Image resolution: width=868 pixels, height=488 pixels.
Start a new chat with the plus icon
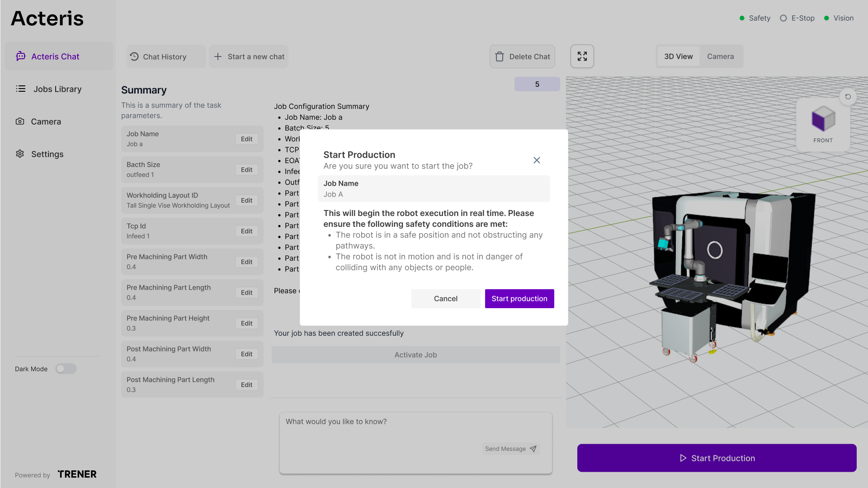[218, 56]
